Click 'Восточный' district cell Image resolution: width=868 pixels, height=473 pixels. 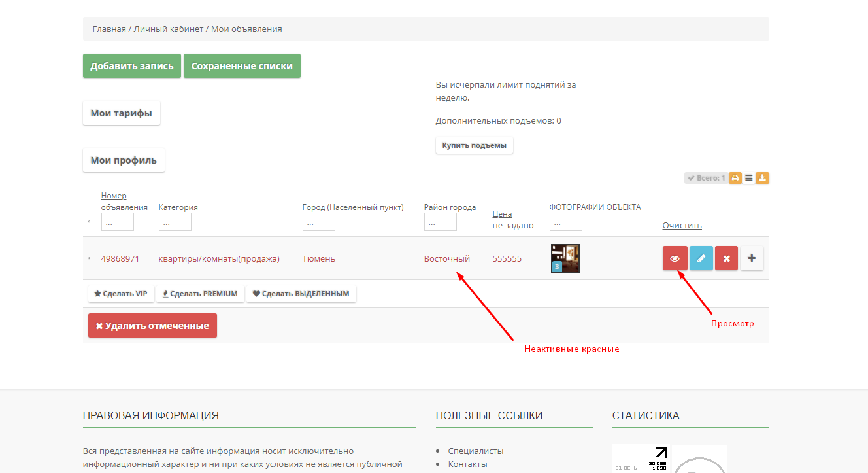[447, 258]
